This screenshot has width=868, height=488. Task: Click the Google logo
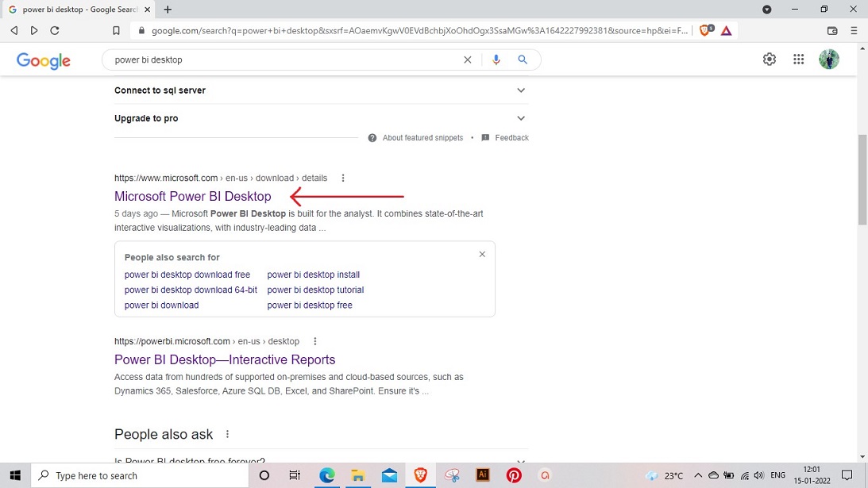43,60
